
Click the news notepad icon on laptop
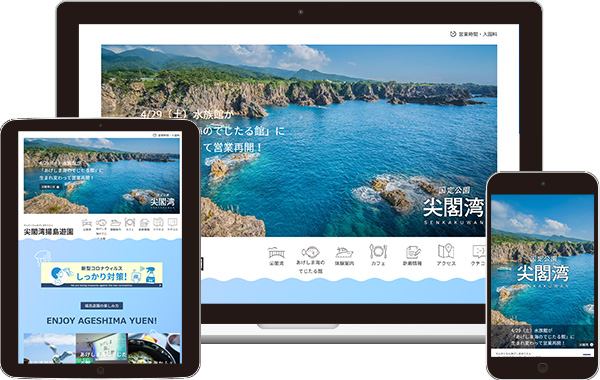coord(412,253)
